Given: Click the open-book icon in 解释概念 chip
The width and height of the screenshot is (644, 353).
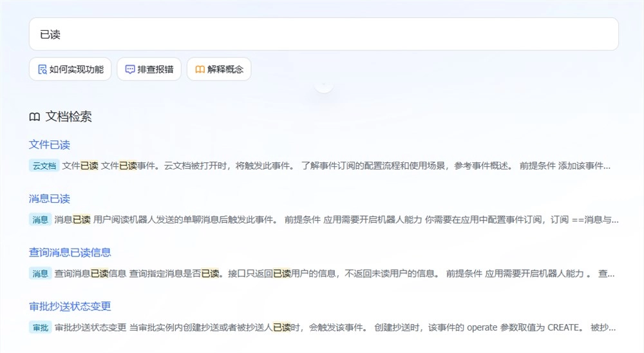Looking at the screenshot, I should pyautogui.click(x=200, y=70).
